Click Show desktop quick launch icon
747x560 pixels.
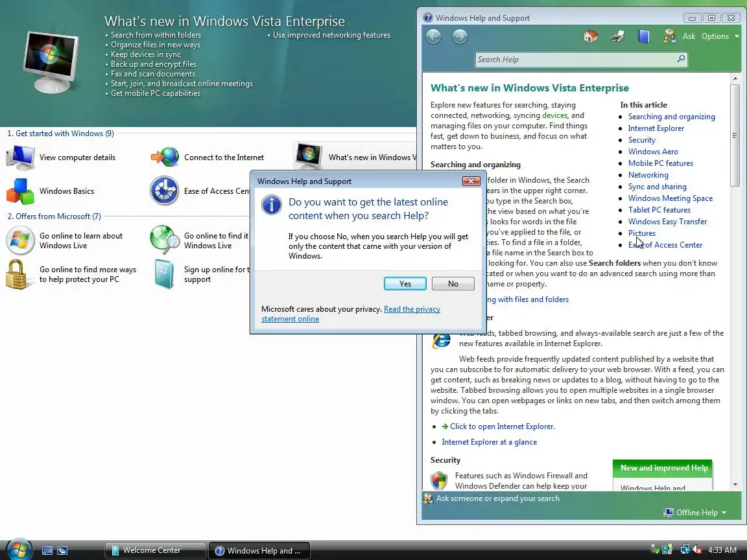pos(47,550)
